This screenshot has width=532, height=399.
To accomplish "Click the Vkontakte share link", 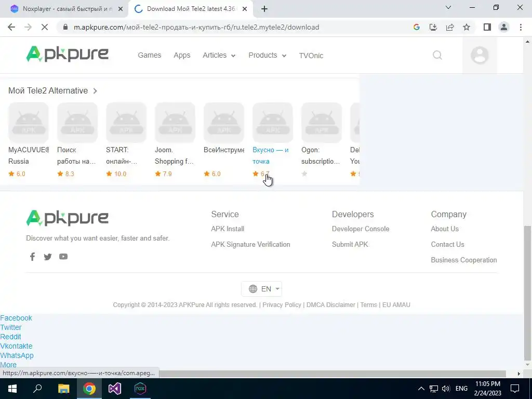I will tap(16, 346).
